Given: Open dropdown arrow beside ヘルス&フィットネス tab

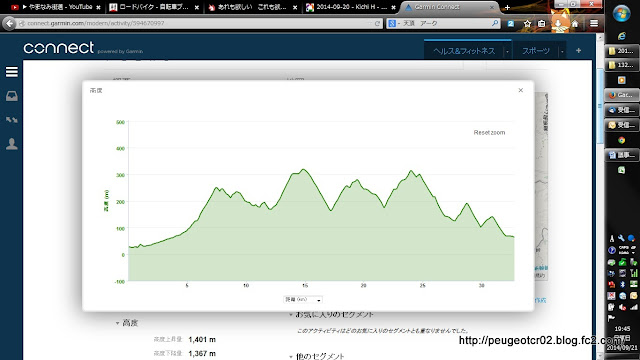Looking at the screenshot, I should click(507, 51).
